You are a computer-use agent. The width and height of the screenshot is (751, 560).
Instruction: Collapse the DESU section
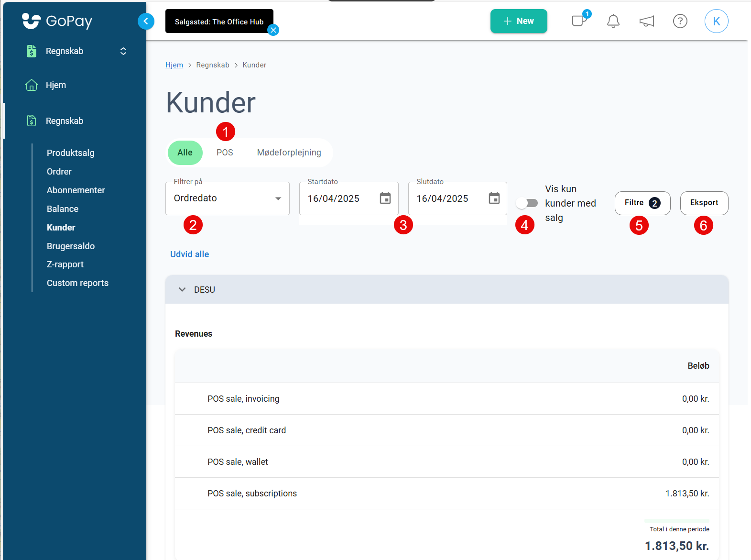(182, 290)
